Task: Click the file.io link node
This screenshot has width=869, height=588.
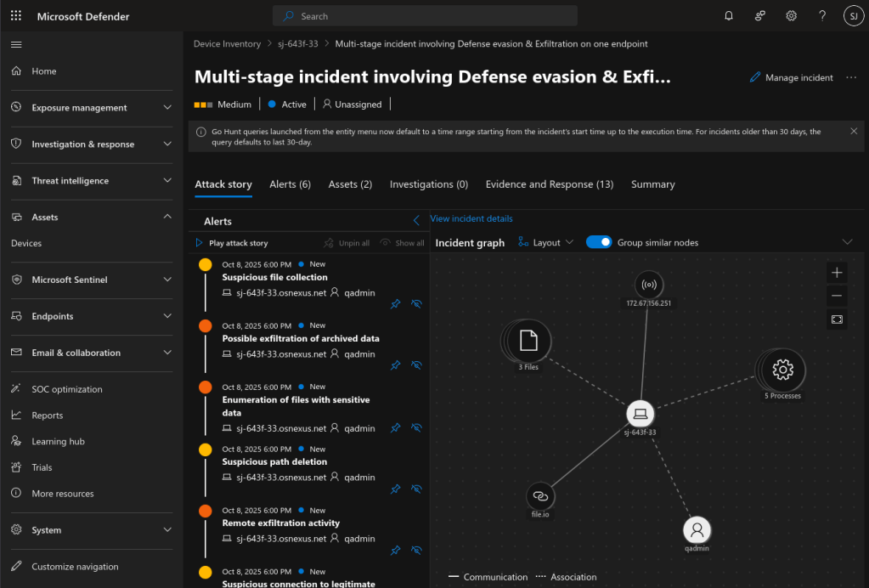Action: point(540,496)
